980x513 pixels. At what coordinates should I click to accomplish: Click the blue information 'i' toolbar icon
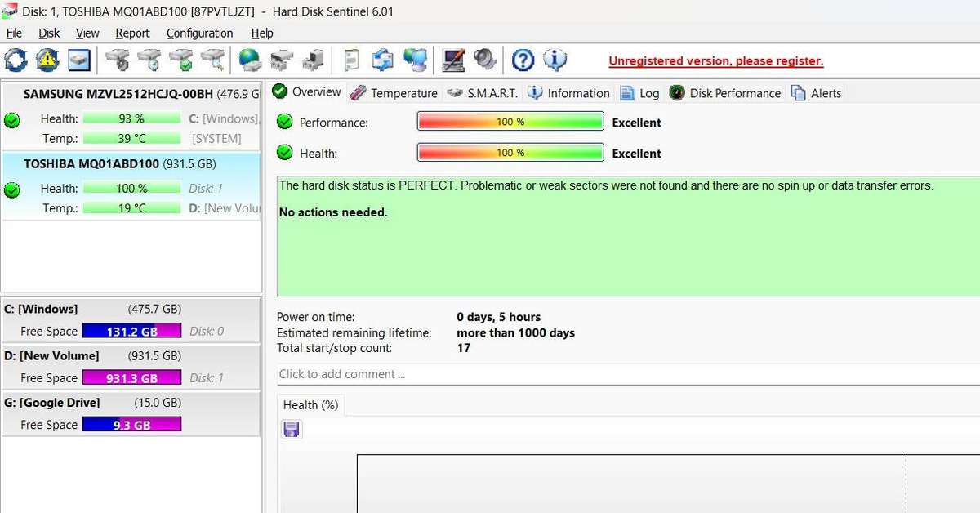[x=555, y=60]
